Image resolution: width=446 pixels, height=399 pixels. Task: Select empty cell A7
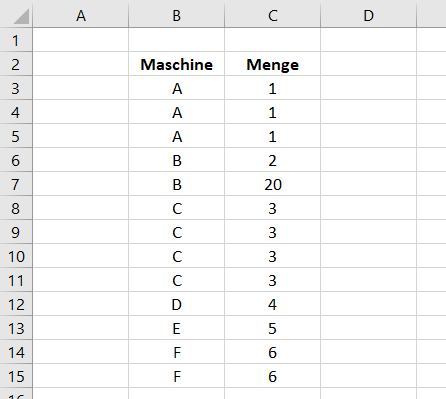pos(81,184)
